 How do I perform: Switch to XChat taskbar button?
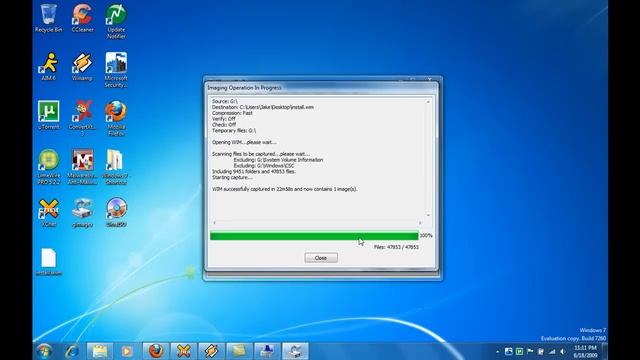click(x=183, y=351)
